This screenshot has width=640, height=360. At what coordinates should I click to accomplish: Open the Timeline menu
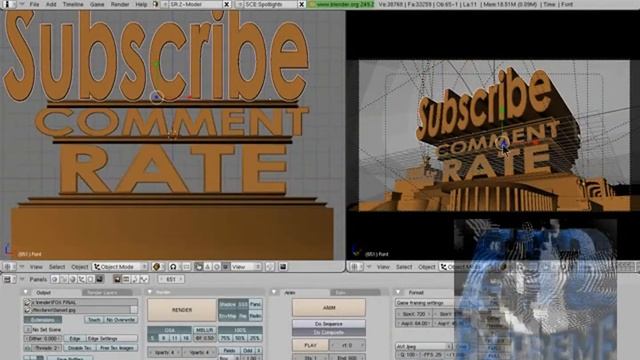point(73,4)
